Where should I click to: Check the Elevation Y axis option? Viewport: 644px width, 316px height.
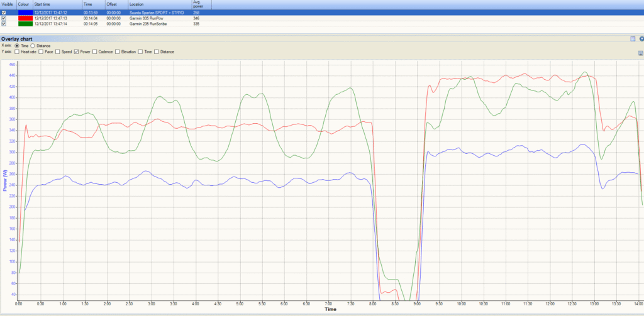pos(118,52)
